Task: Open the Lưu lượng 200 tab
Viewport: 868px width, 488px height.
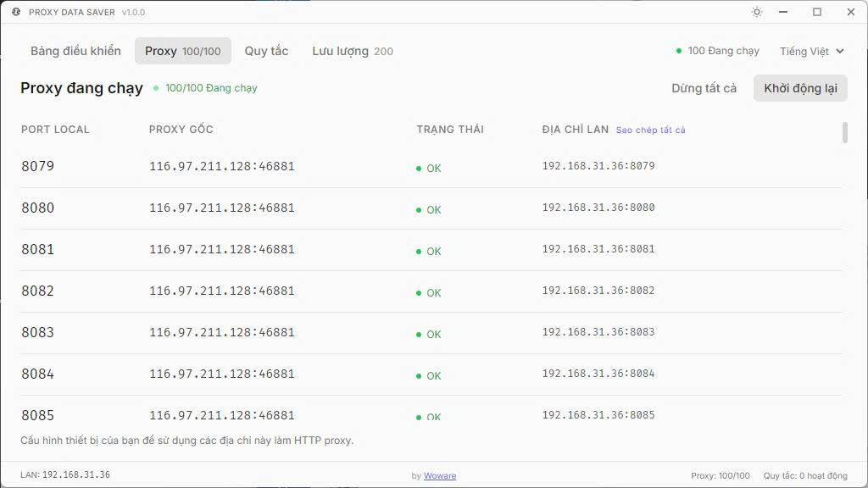Action: pyautogui.click(x=353, y=51)
